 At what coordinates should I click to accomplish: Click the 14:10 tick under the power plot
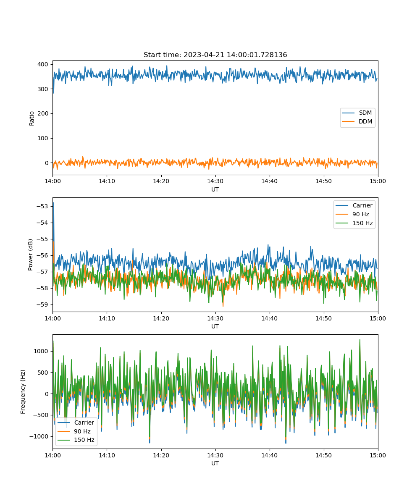click(107, 318)
